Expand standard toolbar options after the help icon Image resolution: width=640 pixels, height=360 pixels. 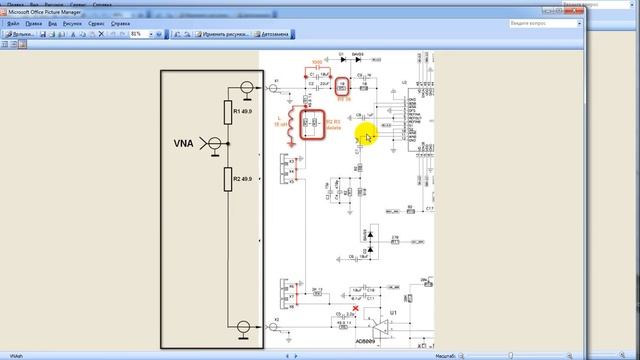[x=167, y=34]
